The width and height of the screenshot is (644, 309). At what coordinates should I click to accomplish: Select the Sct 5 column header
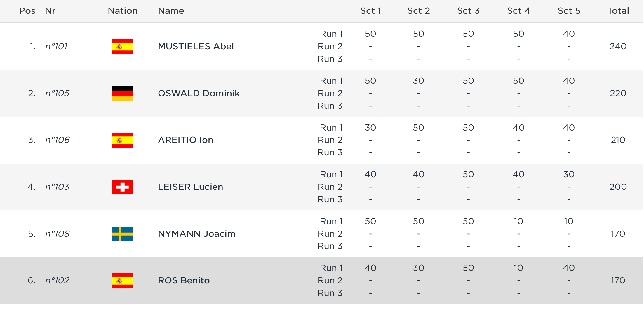pos(569,11)
